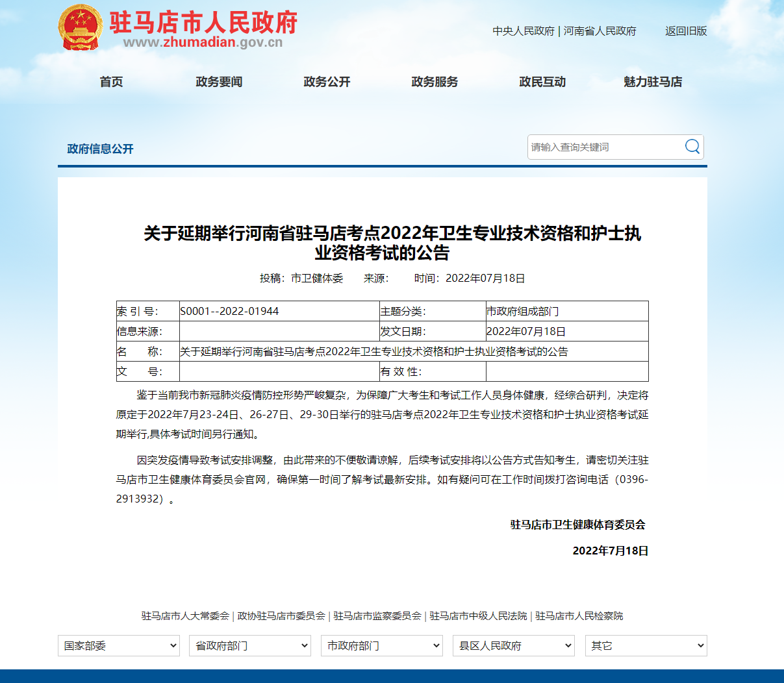Open the 政协驻马店市委员会 footer link
Image resolution: width=784 pixels, height=683 pixels.
(x=281, y=616)
